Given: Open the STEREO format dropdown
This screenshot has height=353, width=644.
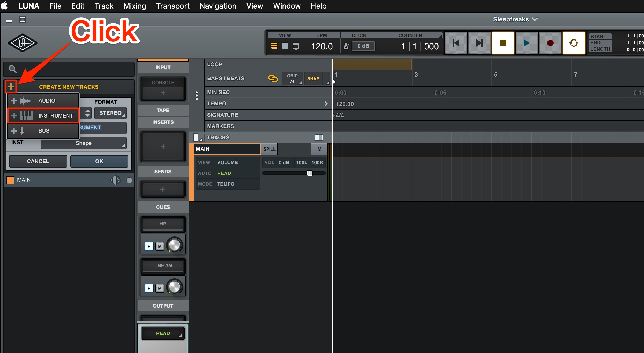Looking at the screenshot, I should tap(111, 113).
